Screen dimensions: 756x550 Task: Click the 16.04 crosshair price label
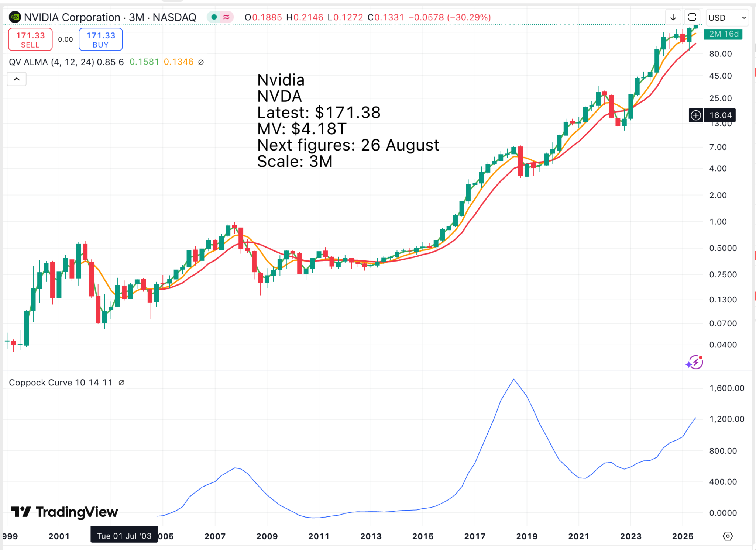(x=720, y=115)
